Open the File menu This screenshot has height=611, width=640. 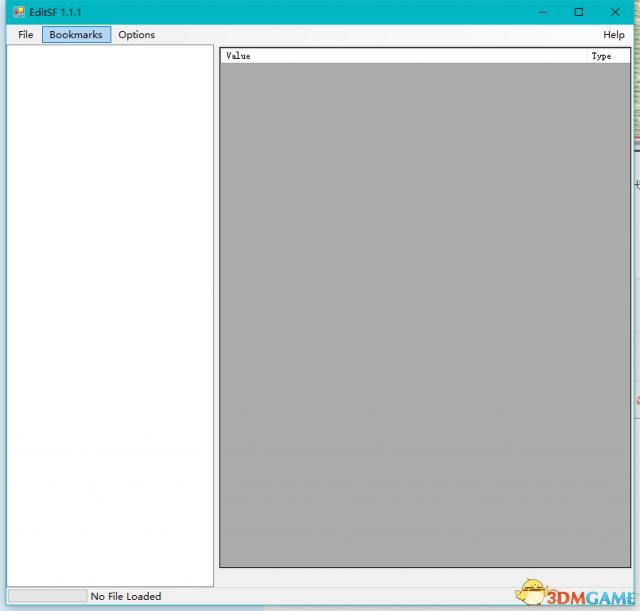(x=26, y=34)
